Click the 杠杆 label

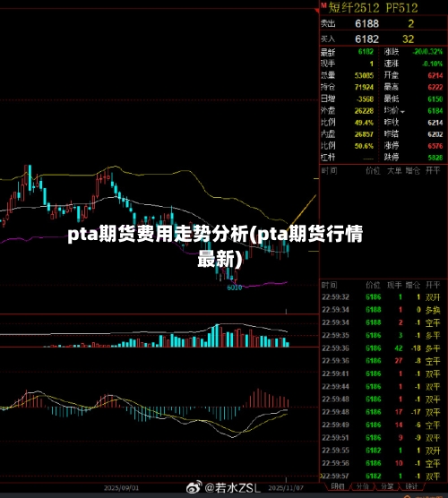[328, 158]
